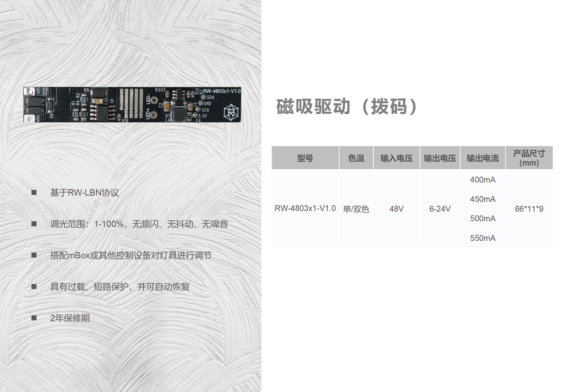This screenshot has width=566, height=392.
Task: Click the 输入电压 column header
Action: click(x=397, y=158)
